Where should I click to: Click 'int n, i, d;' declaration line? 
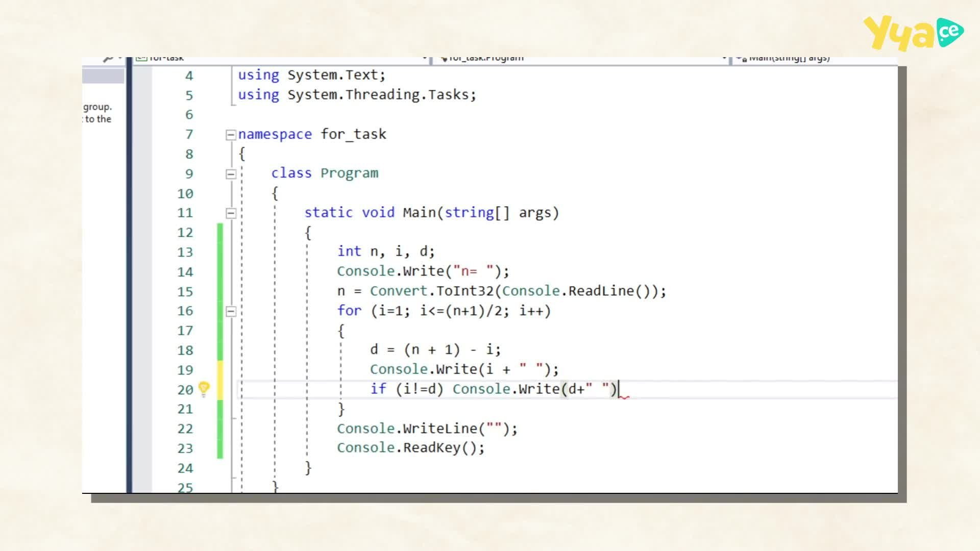coord(386,252)
